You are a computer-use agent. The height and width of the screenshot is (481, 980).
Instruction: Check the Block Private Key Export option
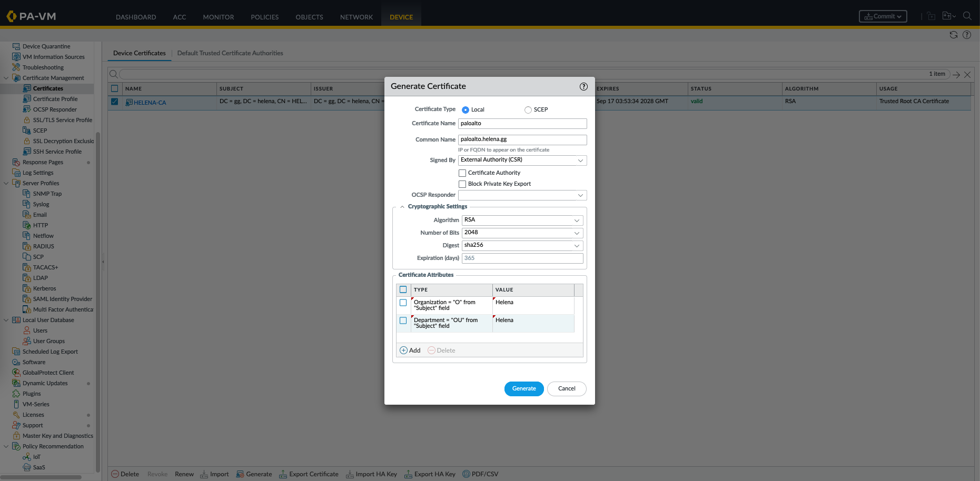coord(462,184)
